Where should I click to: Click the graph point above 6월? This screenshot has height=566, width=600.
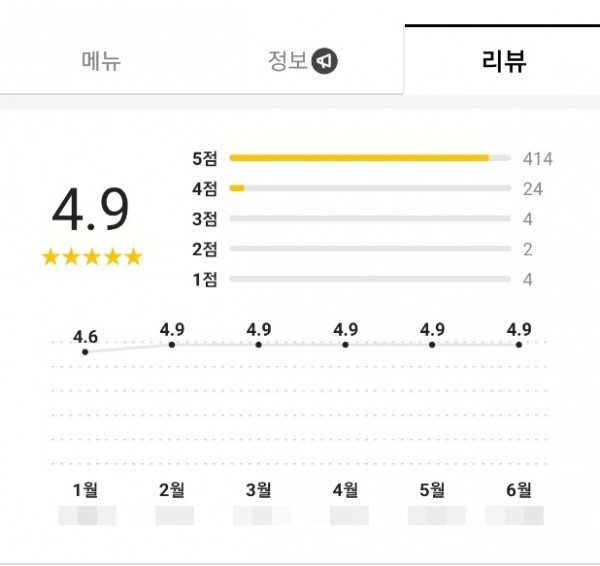519,345
